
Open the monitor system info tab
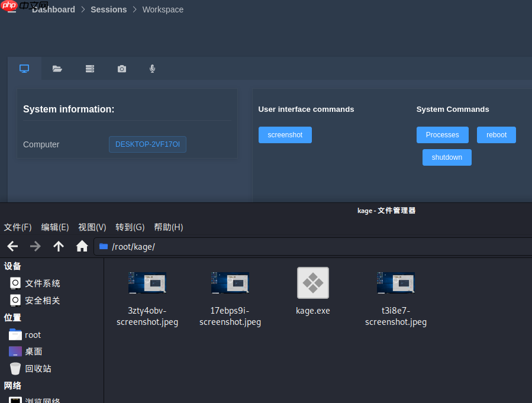tap(24, 69)
